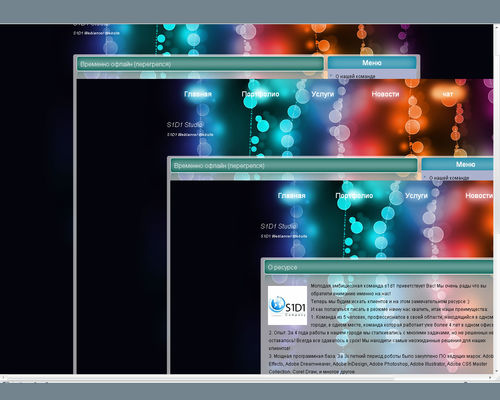Click Новости in the lower nested navigation

tap(479, 196)
